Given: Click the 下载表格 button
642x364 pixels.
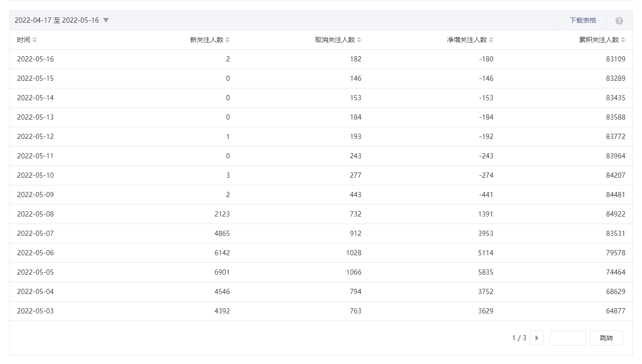Looking at the screenshot, I should [x=582, y=20].
